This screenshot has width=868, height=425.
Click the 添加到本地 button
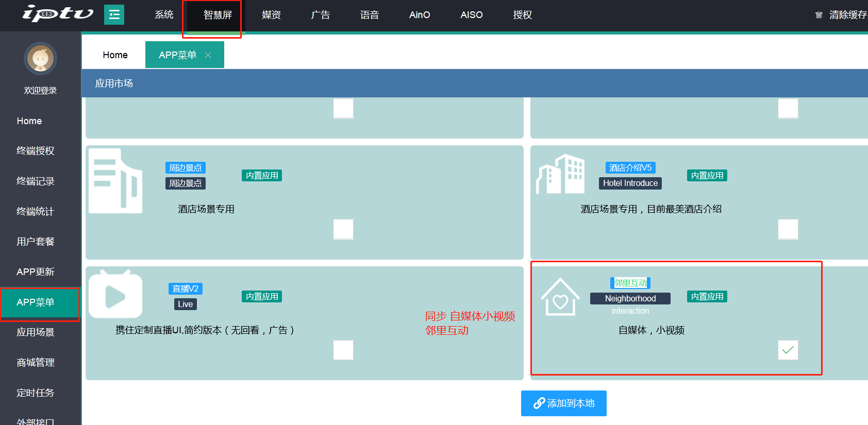(x=563, y=403)
